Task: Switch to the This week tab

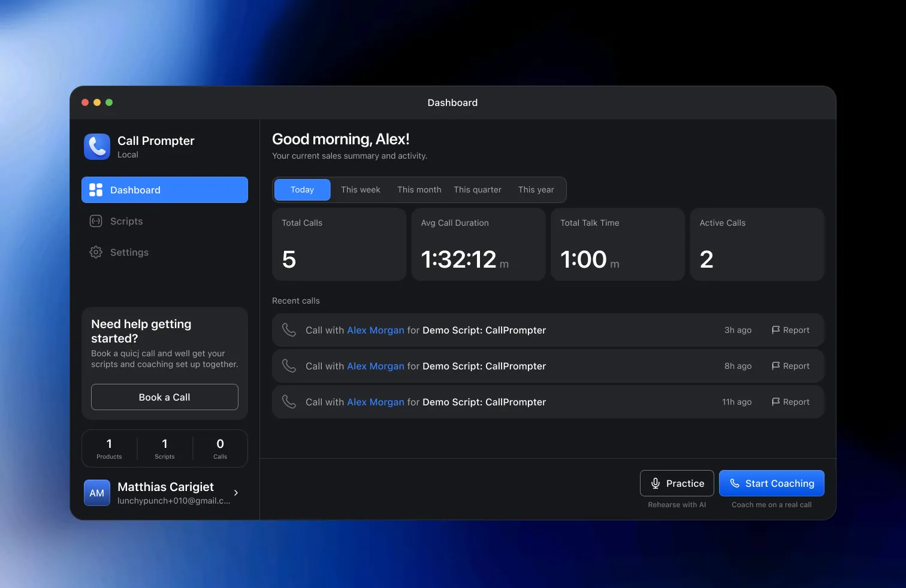Action: (361, 190)
